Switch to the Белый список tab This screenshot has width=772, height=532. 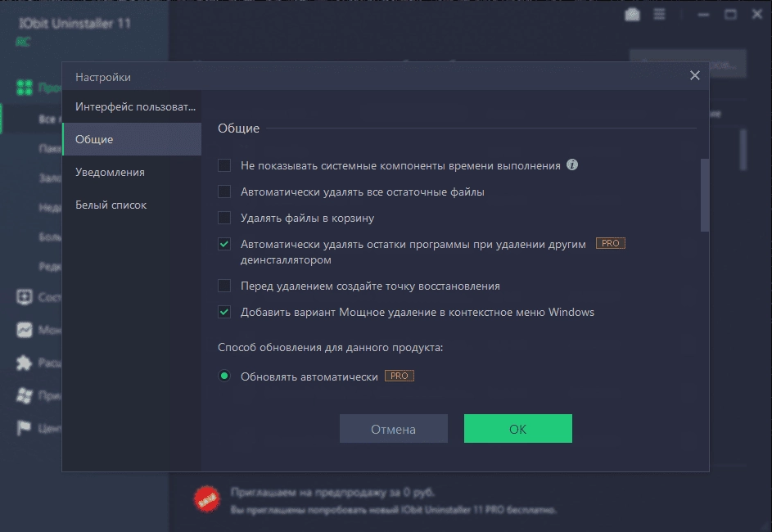132,205
